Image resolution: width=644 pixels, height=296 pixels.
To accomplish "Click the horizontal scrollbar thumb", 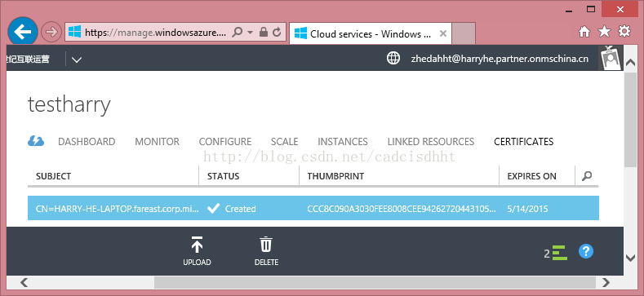I will pos(375,282).
